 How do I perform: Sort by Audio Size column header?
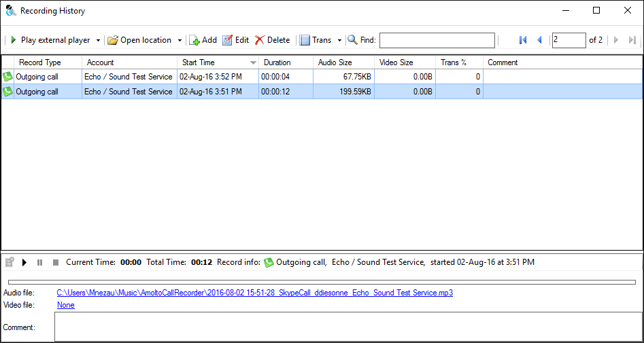344,62
